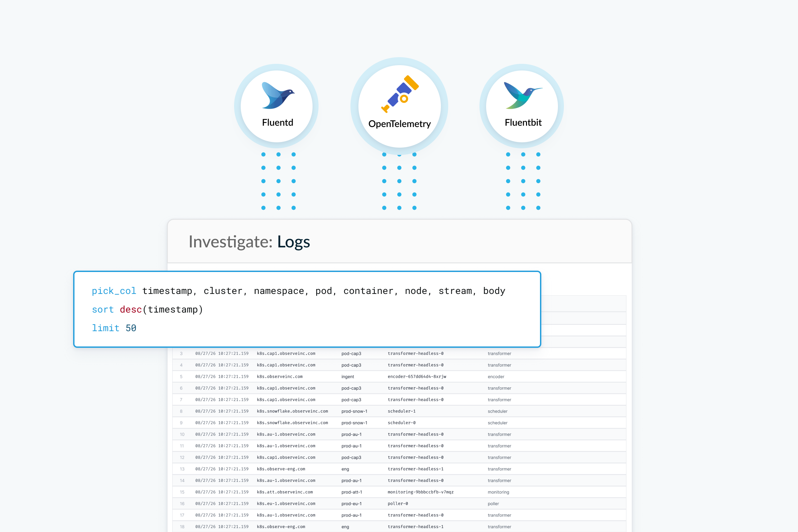Click transformer-headless-1 pod in row 13
Screen dimensions: 798x532
tap(416, 469)
